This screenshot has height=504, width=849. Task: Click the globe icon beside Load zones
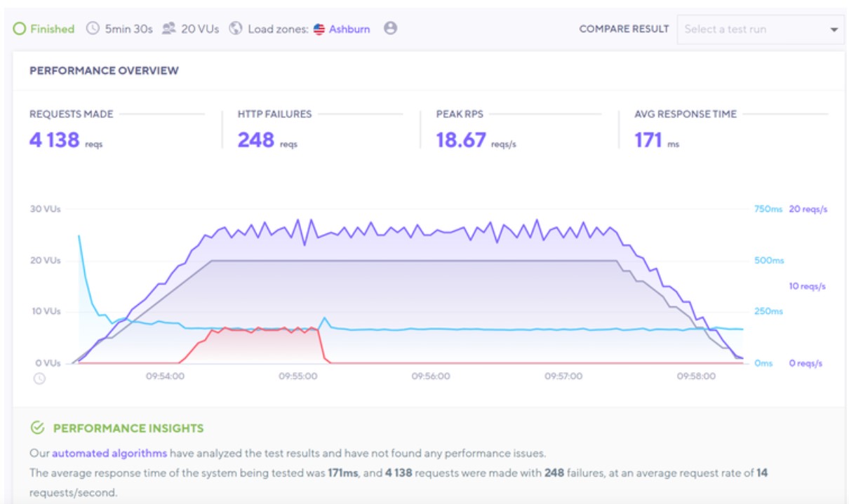point(236,29)
